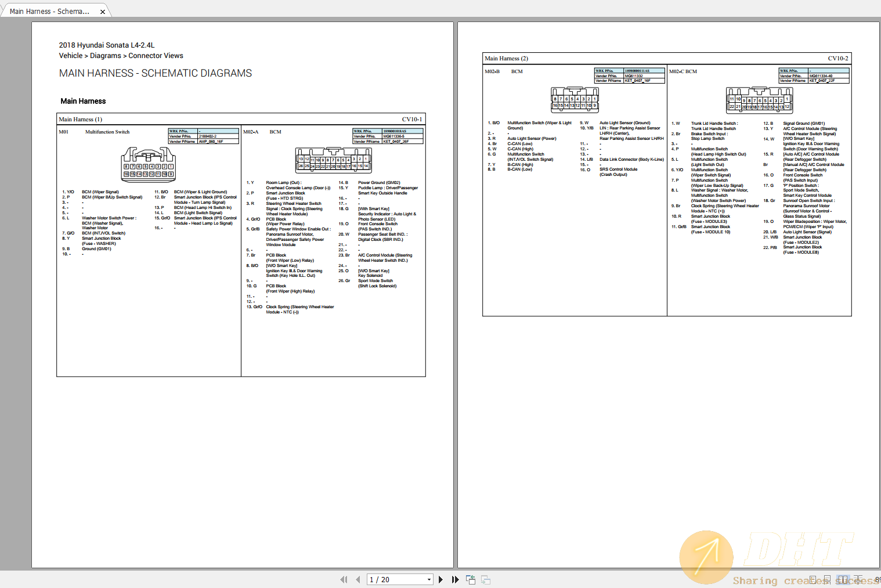Open the page number dropdown
The image size is (881, 588).
[429, 579]
